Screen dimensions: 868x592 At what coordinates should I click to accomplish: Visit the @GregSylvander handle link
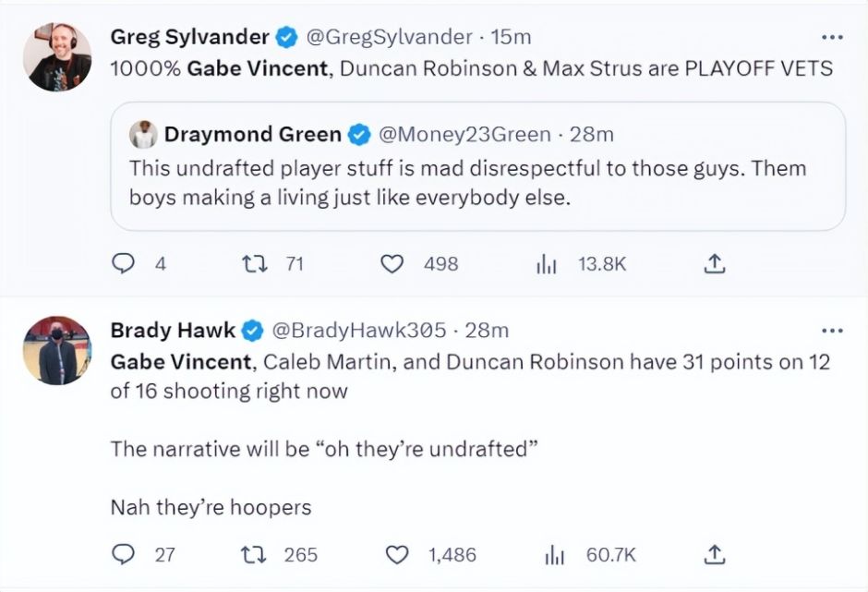[388, 38]
